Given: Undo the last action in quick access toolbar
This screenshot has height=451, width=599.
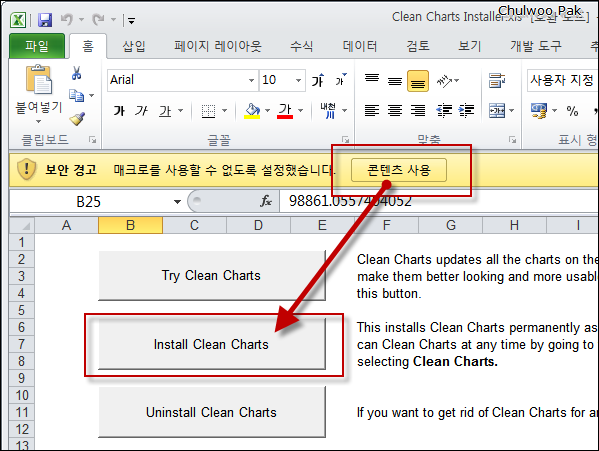Looking at the screenshot, I should point(67,19).
